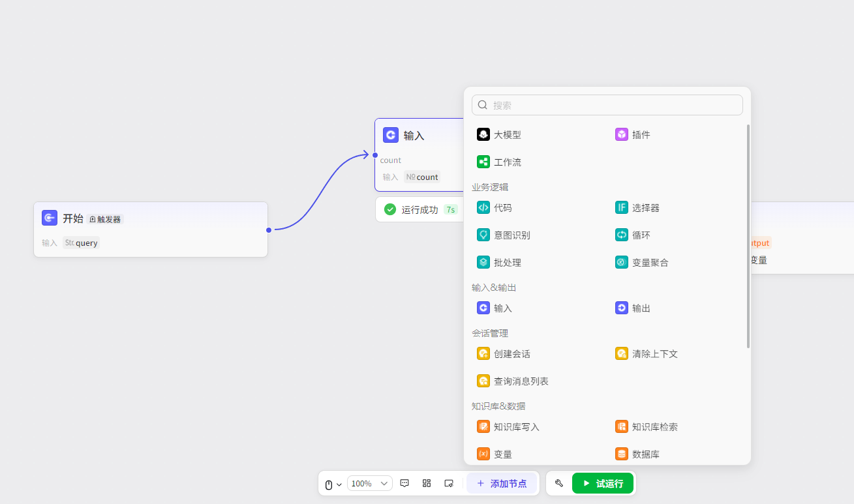The width and height of the screenshot is (854, 504).
Task: Open the comment icon in bottom toolbar
Action: click(x=404, y=483)
